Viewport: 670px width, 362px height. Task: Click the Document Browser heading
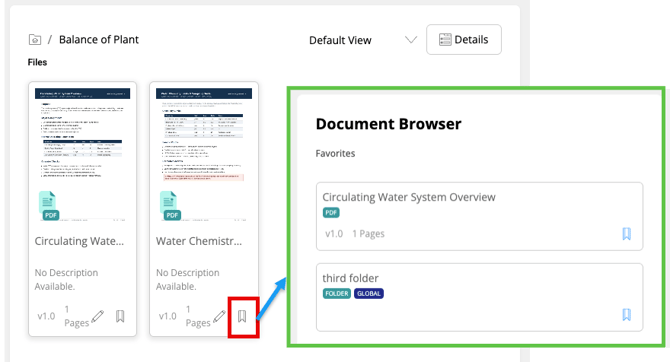pyautogui.click(x=388, y=124)
